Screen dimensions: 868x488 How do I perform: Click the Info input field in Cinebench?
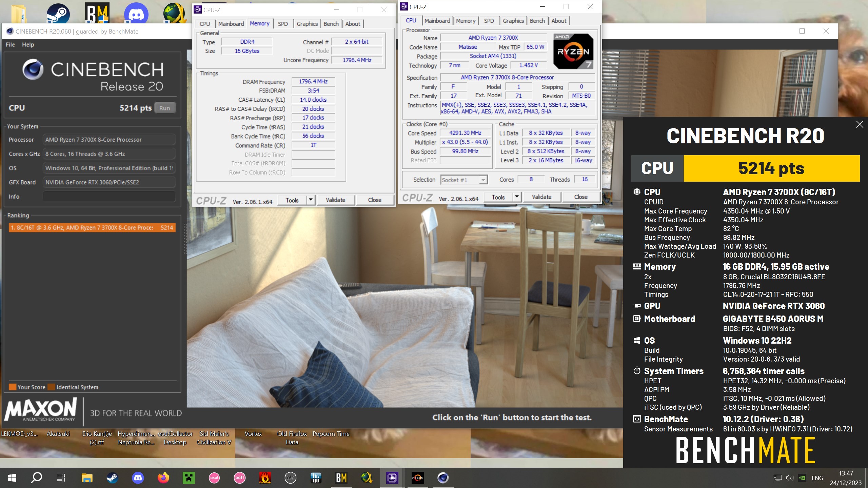(109, 197)
